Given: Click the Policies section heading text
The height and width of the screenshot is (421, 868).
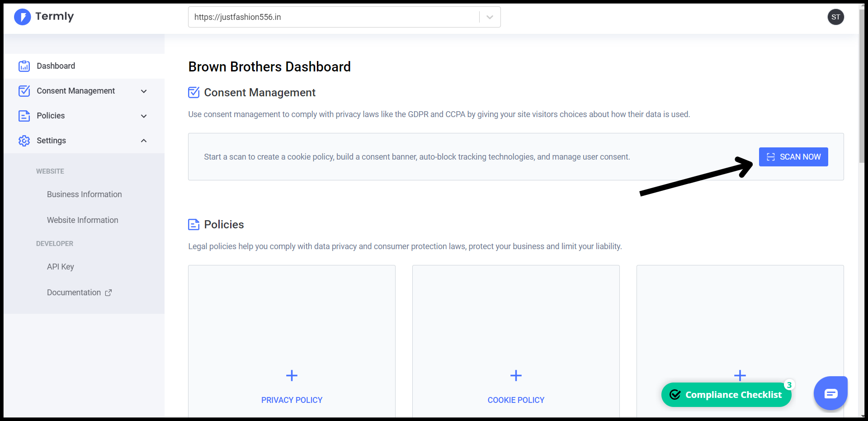Looking at the screenshot, I should click(x=224, y=225).
